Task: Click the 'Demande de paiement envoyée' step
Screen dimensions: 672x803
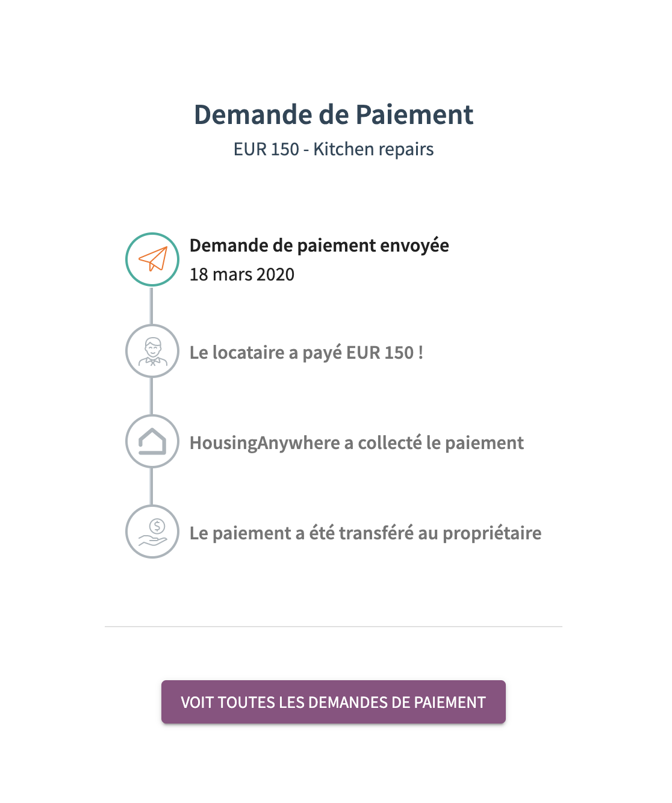Action: [x=319, y=245]
